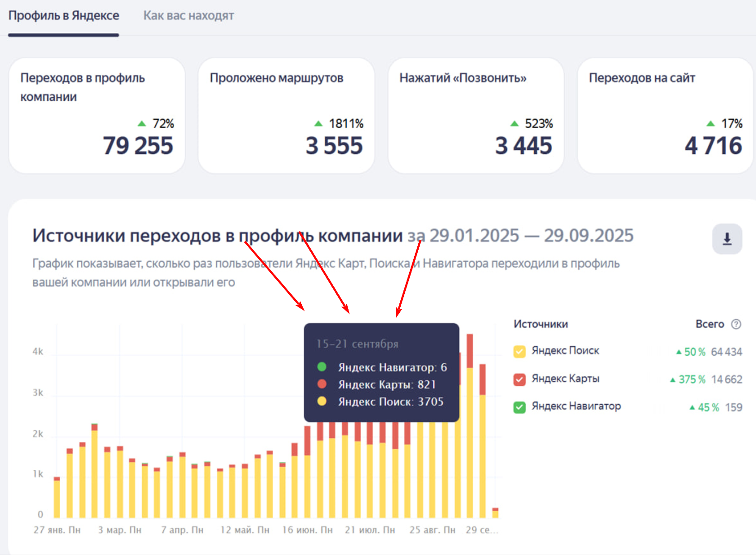
Task: Select the Профиль в Яндексе tab
Action: pyautogui.click(x=63, y=16)
